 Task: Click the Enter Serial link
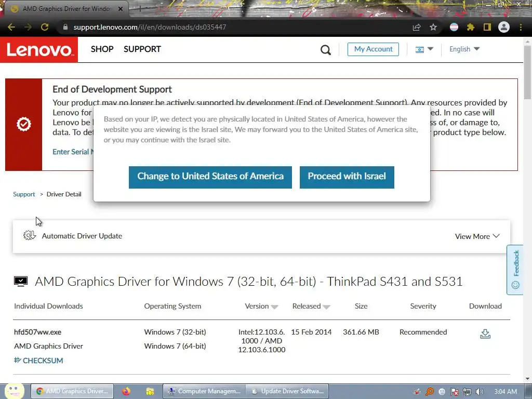click(x=73, y=152)
